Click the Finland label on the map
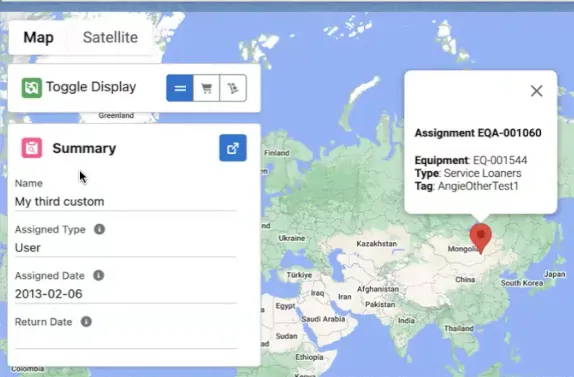 point(277,153)
